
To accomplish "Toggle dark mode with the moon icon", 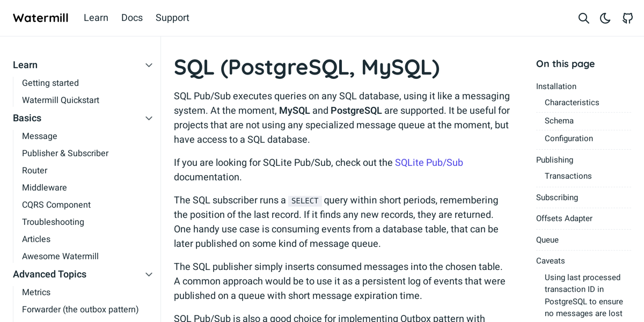I will 605,18.
